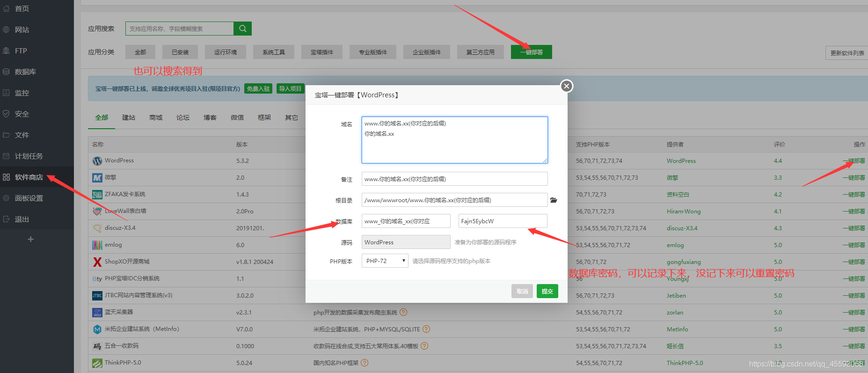Image resolution: width=868 pixels, height=373 pixels.
Task: Click the 备注 input field
Action: (454, 179)
